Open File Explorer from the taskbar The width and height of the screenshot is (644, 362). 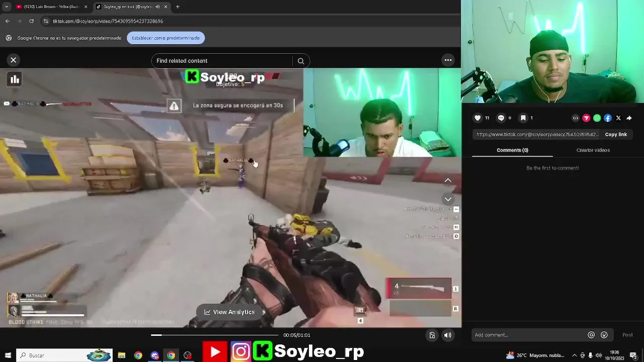click(x=122, y=355)
